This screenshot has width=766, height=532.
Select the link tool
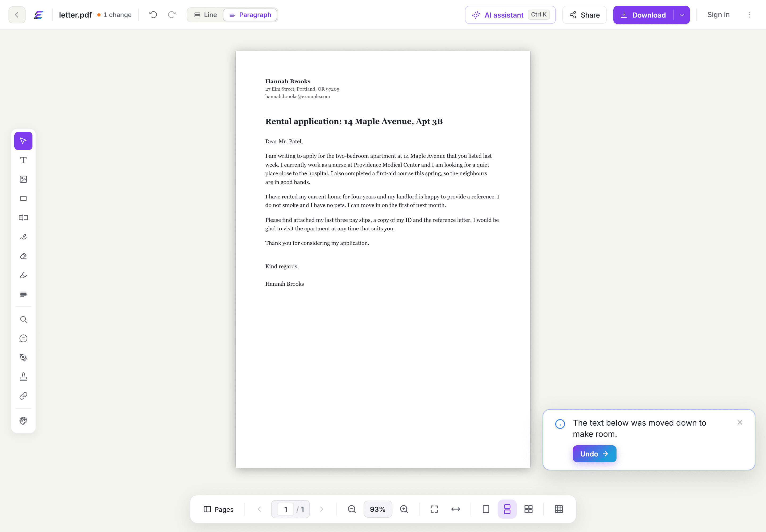(23, 396)
